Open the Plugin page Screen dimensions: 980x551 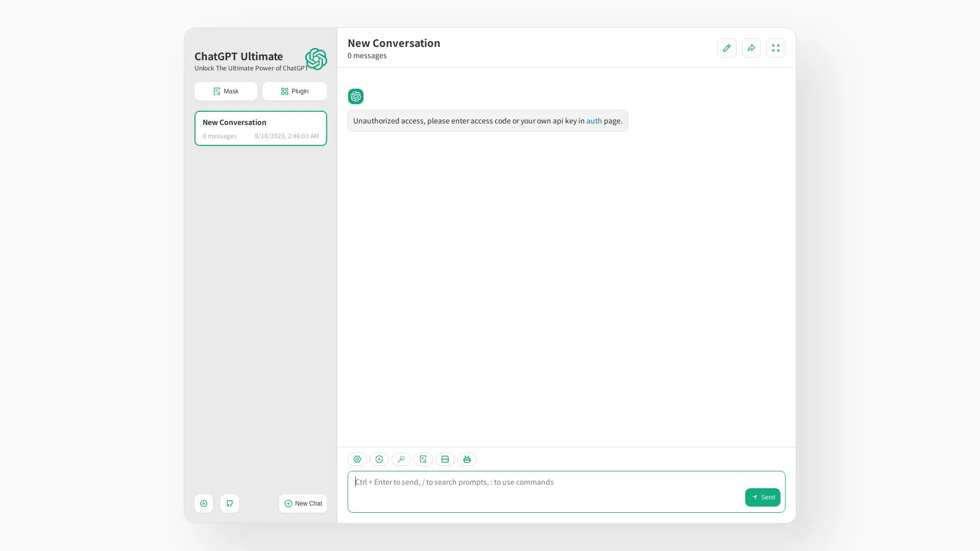pos(295,91)
